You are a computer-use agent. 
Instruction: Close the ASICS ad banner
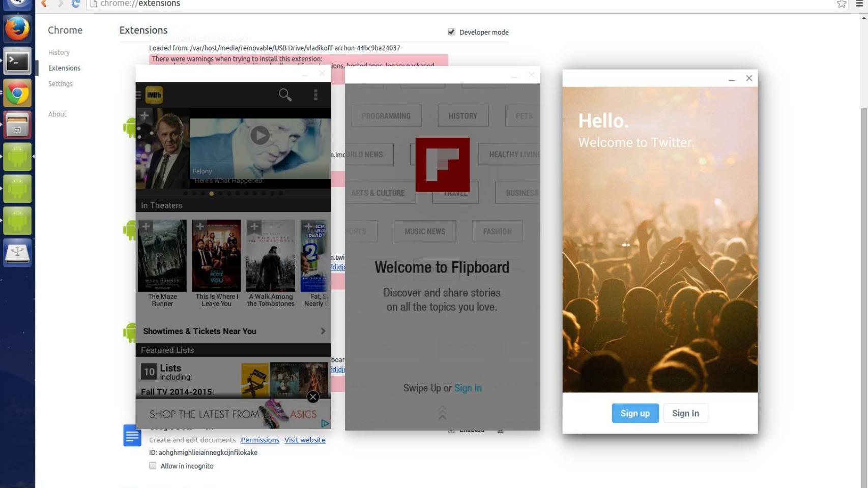pos(313,396)
